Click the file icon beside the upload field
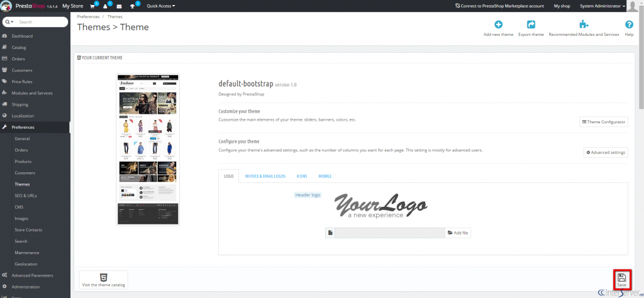 (x=330, y=233)
